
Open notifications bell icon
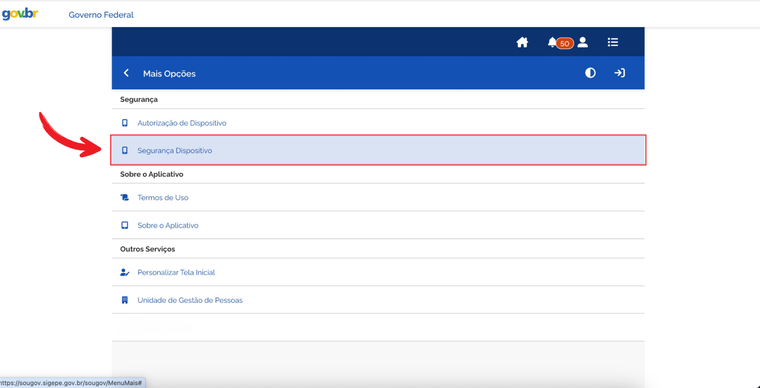[552, 43]
